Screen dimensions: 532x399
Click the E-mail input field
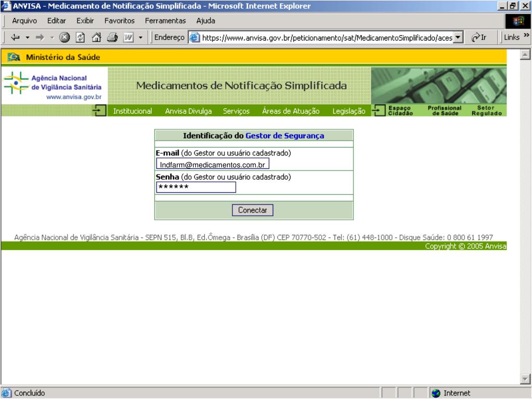tap(212, 164)
